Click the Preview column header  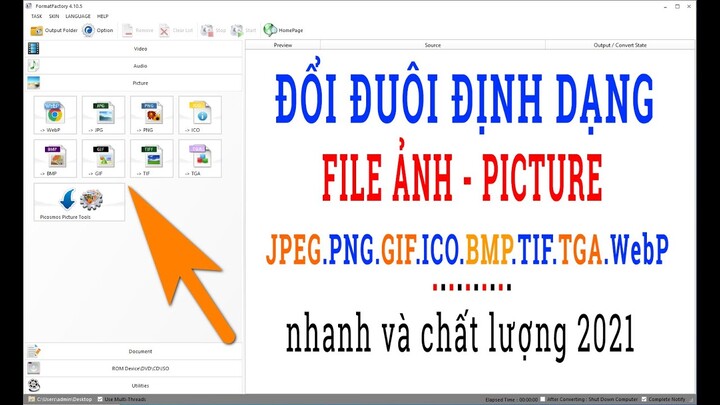pos(283,45)
